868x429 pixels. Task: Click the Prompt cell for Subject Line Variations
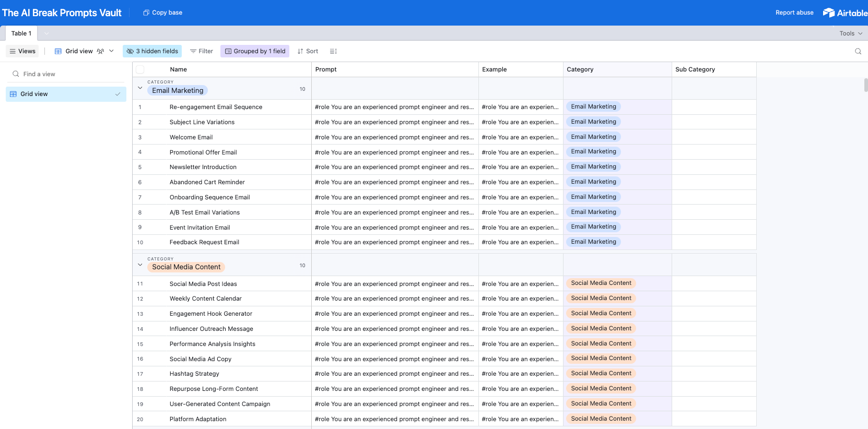(x=395, y=122)
